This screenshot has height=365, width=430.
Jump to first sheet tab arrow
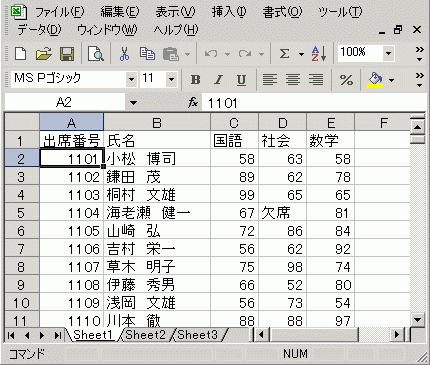point(11,335)
